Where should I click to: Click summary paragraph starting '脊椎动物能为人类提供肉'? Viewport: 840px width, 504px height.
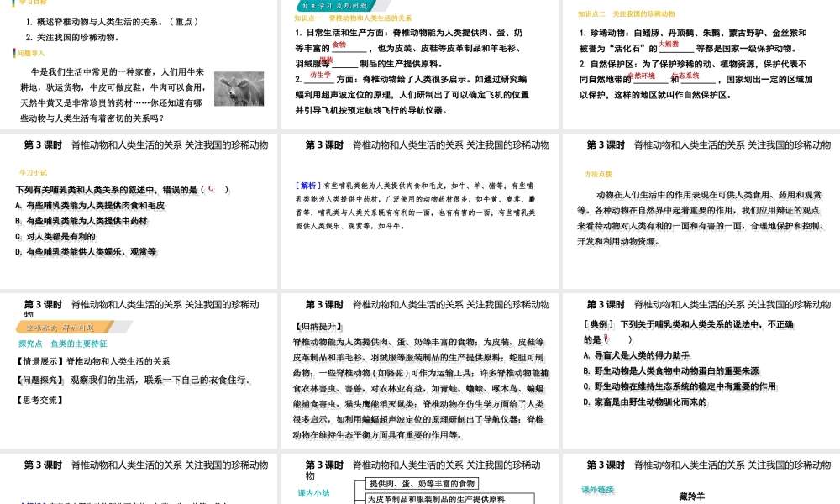point(421,388)
